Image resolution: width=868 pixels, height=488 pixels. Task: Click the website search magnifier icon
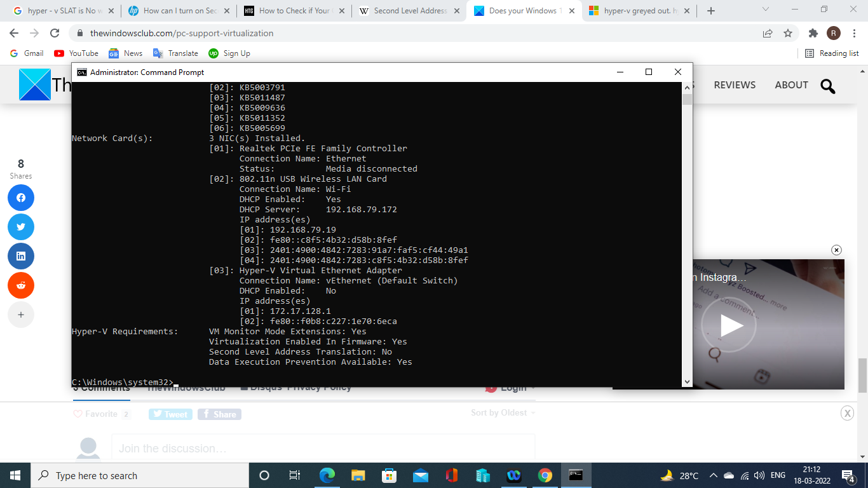tap(828, 85)
